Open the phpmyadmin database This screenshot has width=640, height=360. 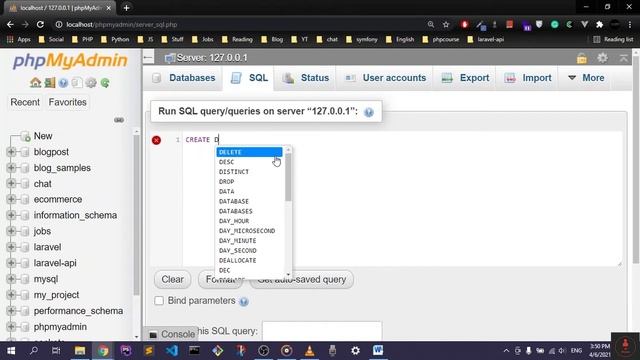[x=60, y=327]
